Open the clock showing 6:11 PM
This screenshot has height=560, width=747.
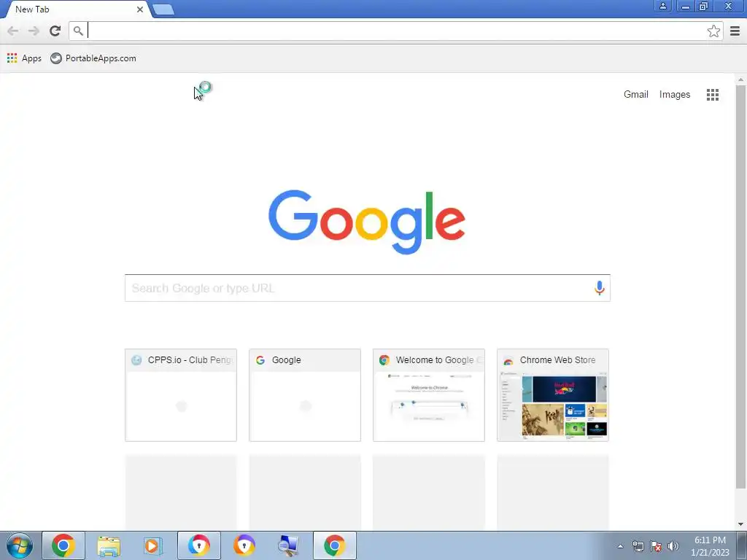click(710, 545)
